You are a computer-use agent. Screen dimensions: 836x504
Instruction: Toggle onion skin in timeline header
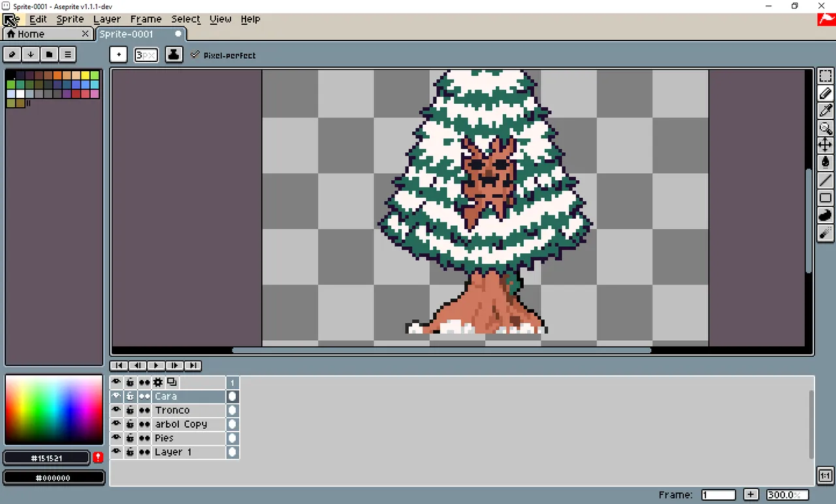click(172, 382)
